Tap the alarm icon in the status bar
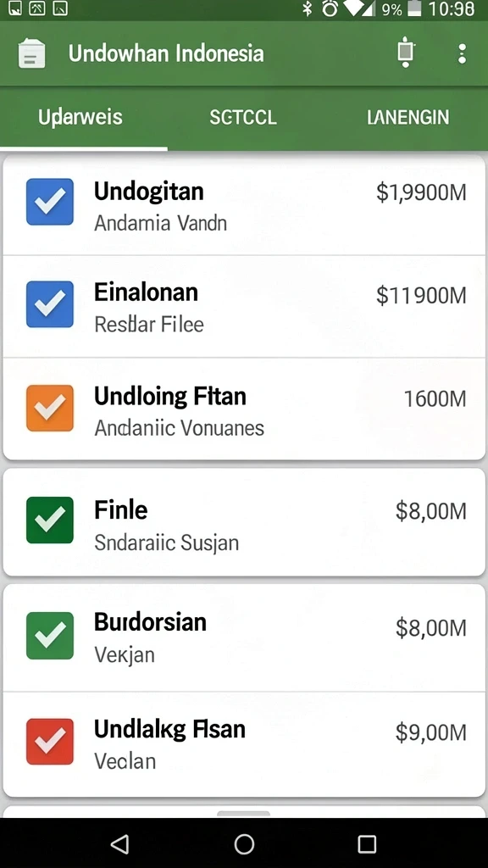The width and height of the screenshot is (488, 868). click(330, 8)
